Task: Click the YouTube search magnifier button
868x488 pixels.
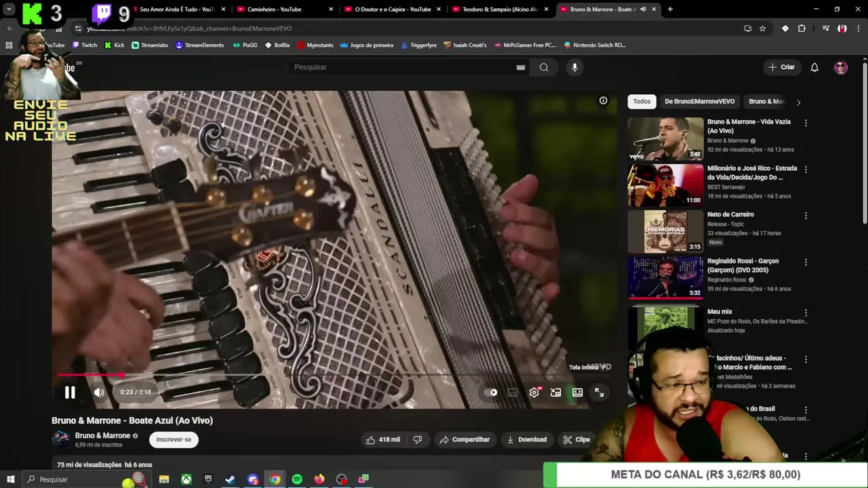Action: 544,67
